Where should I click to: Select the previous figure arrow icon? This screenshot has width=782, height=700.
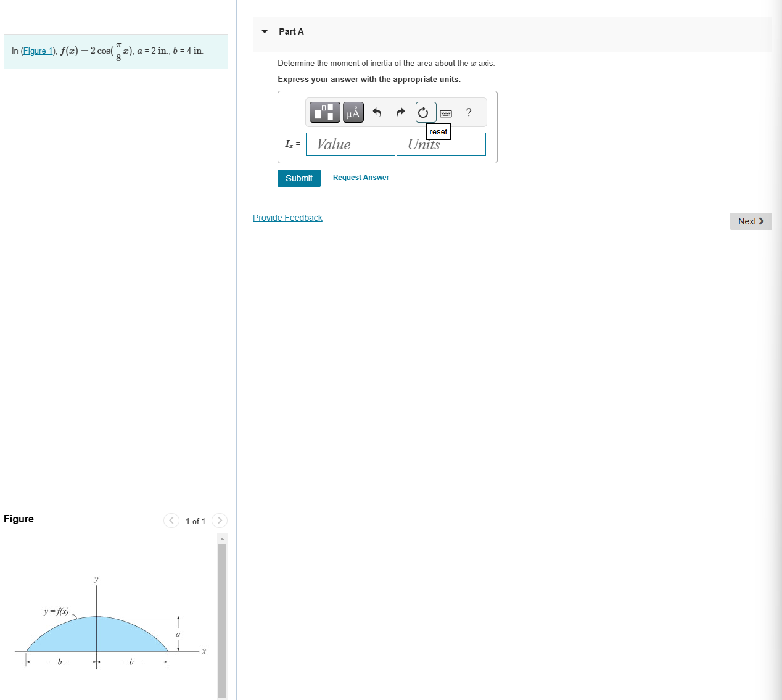point(171,521)
